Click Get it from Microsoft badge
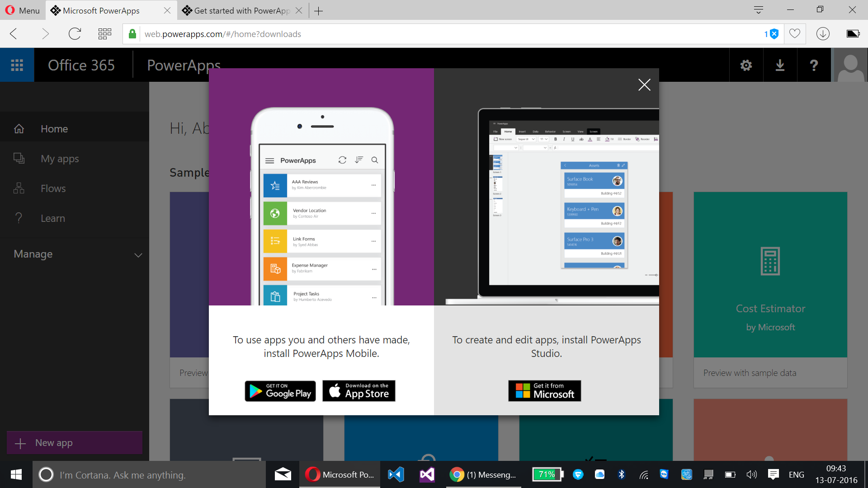 pos(545,391)
